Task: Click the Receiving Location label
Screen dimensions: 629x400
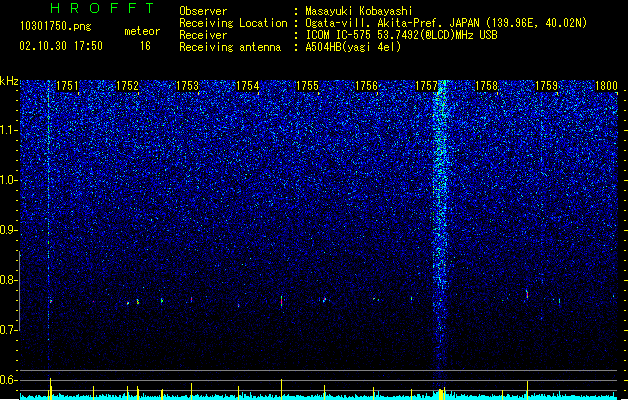Action: click(x=233, y=23)
